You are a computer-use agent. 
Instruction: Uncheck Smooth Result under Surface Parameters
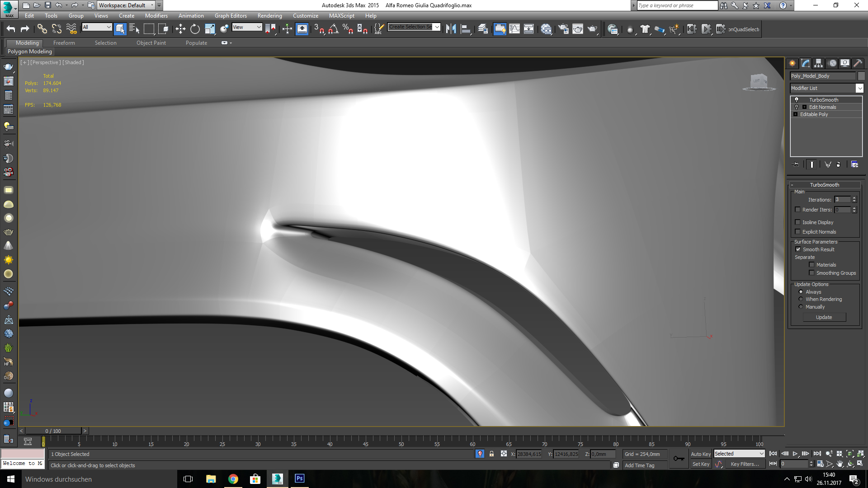point(798,249)
